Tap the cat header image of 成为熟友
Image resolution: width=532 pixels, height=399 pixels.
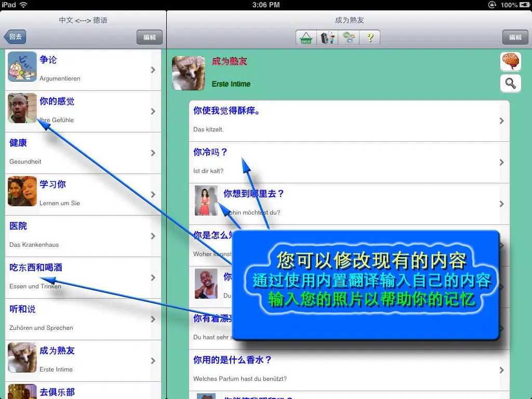tap(188, 73)
